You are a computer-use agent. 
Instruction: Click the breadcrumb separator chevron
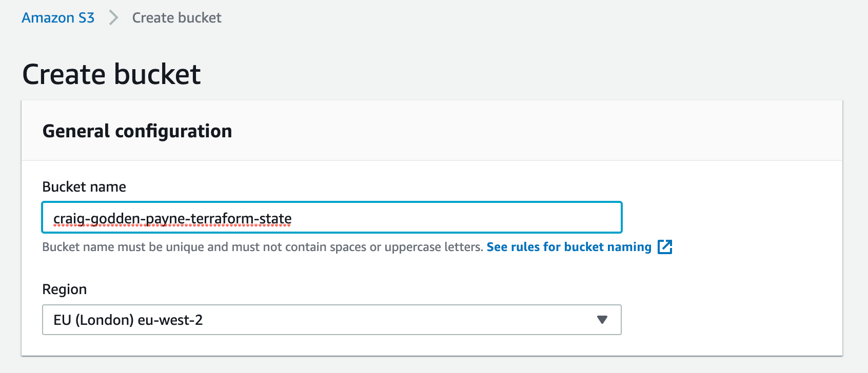coord(113,18)
